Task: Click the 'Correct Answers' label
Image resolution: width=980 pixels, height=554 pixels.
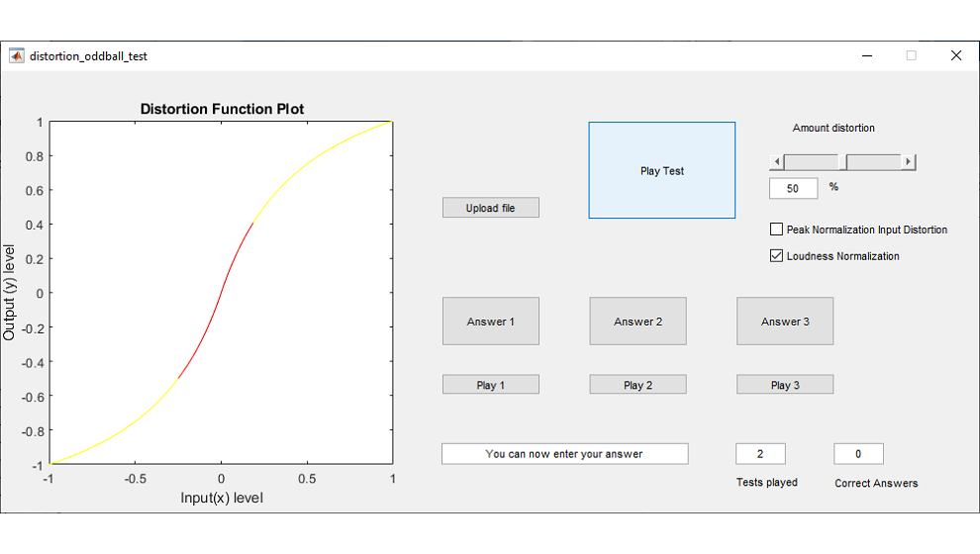Action: click(876, 483)
